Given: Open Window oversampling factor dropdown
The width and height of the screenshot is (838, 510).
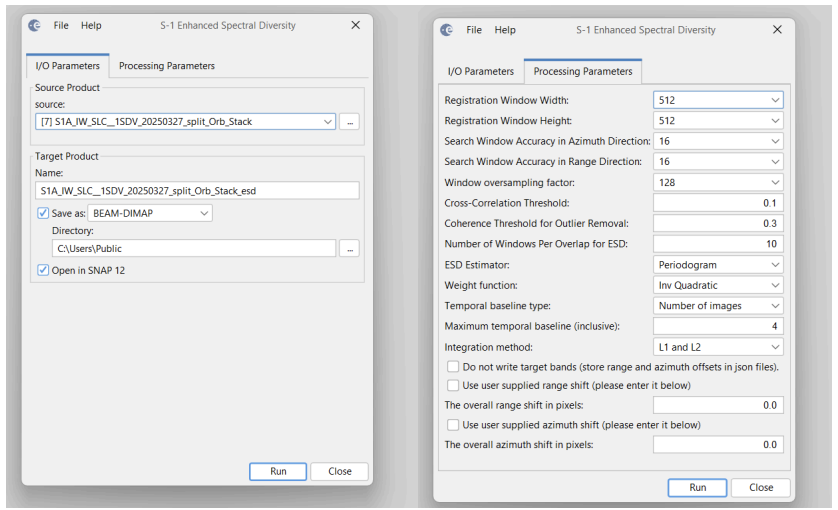Looking at the screenshot, I should point(718,182).
